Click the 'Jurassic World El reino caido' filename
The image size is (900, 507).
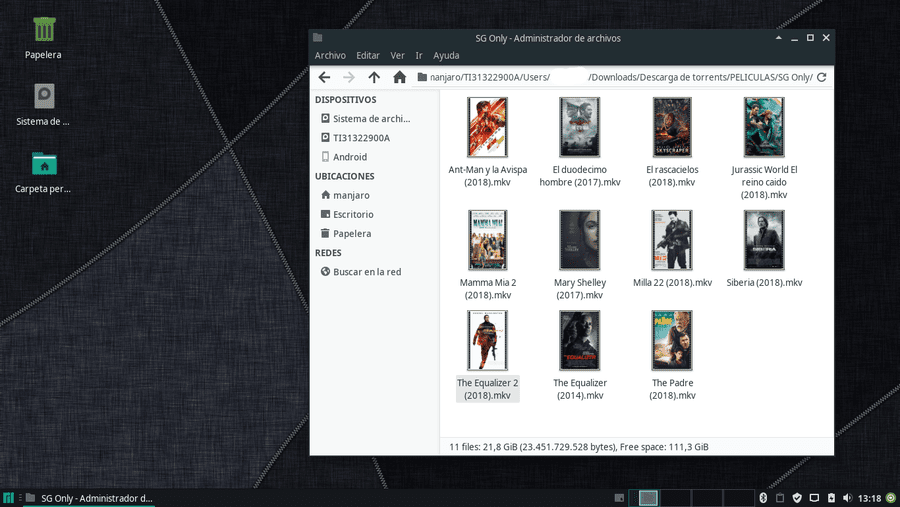pos(764,182)
